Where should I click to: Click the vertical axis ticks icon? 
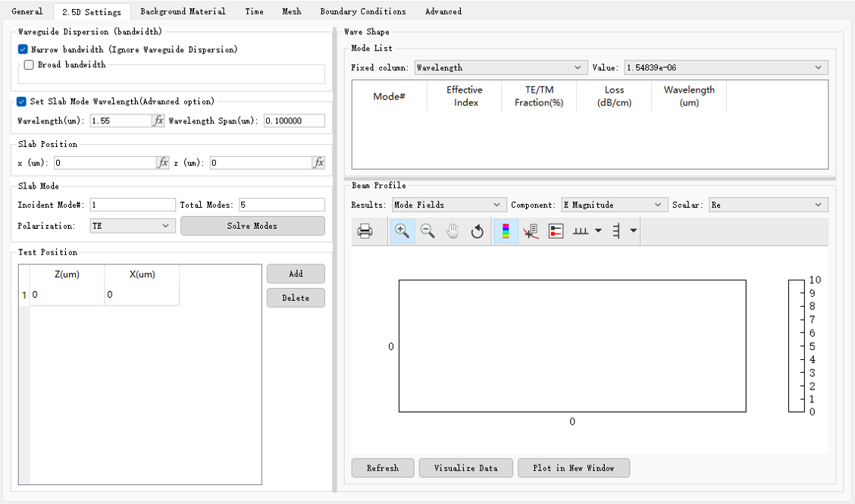point(617,230)
